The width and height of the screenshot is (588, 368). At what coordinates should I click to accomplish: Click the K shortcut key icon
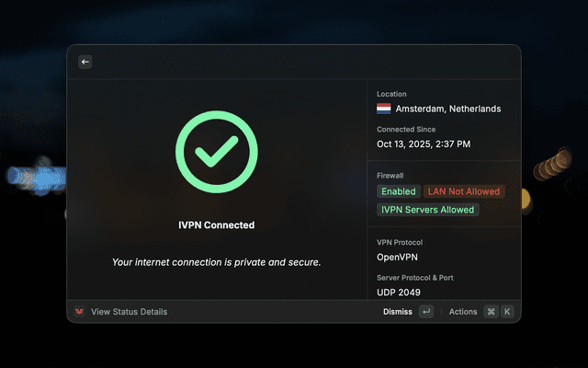click(506, 312)
